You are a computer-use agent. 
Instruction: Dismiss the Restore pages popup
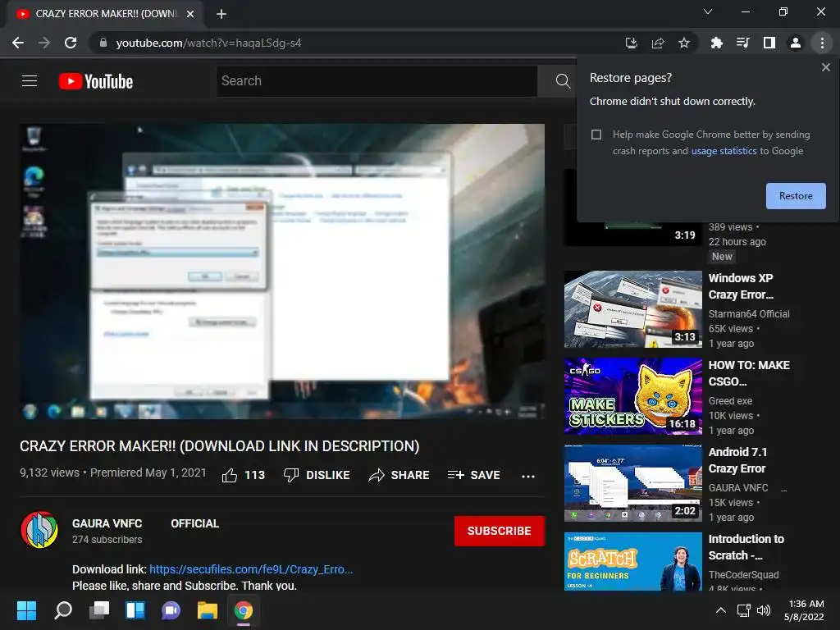825,67
